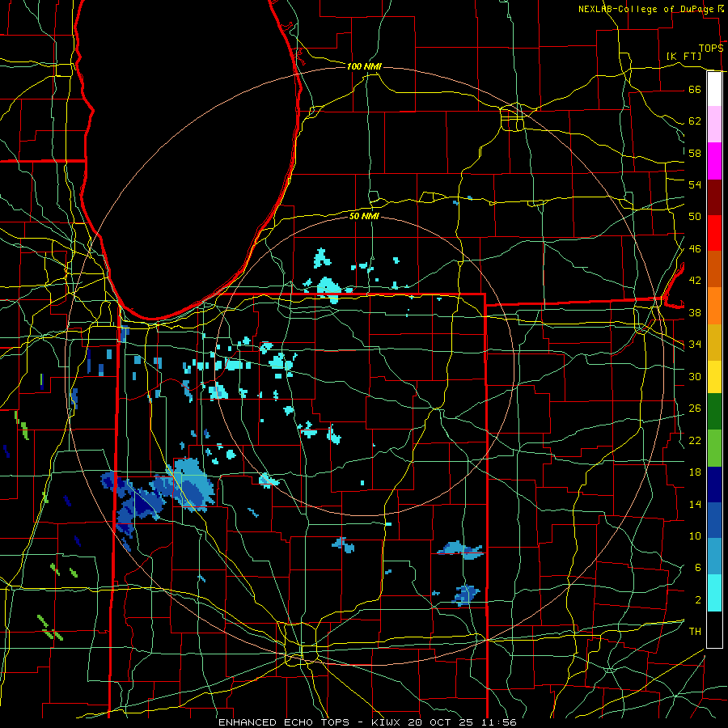Viewport: 728px width, 728px height.
Task: Click the black TH threshold swatch
Action: (714, 629)
